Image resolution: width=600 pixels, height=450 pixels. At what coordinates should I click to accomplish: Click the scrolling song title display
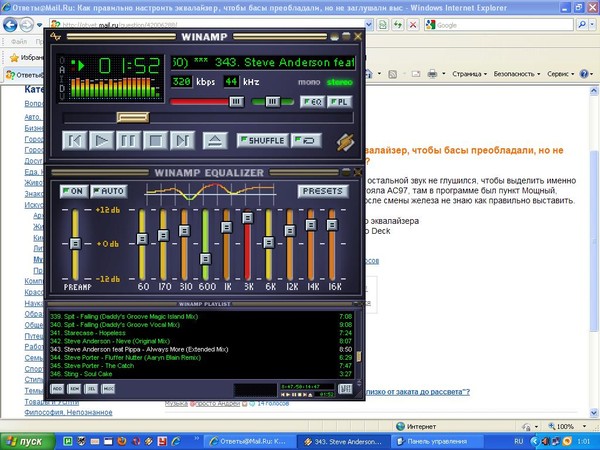tap(263, 62)
